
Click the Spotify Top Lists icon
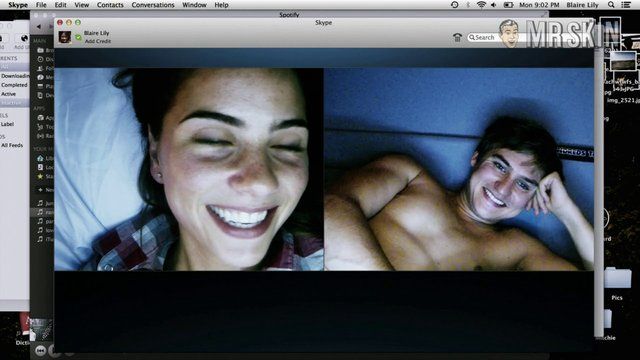point(40,127)
